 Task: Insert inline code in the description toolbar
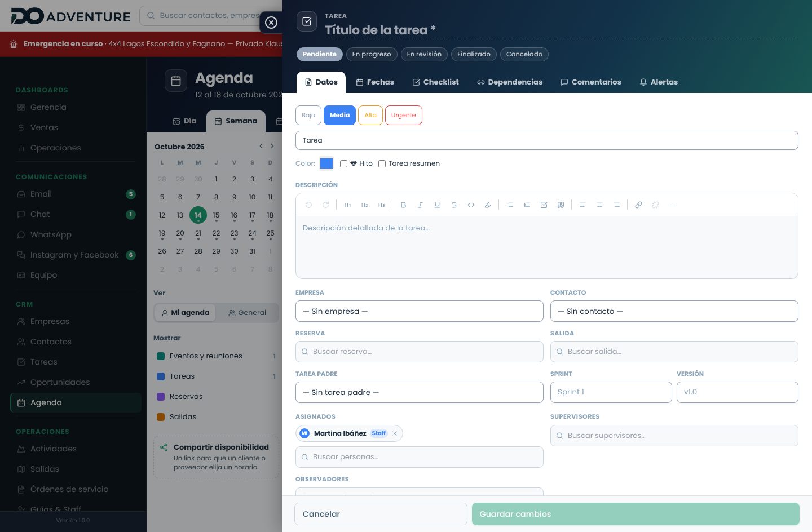click(471, 205)
